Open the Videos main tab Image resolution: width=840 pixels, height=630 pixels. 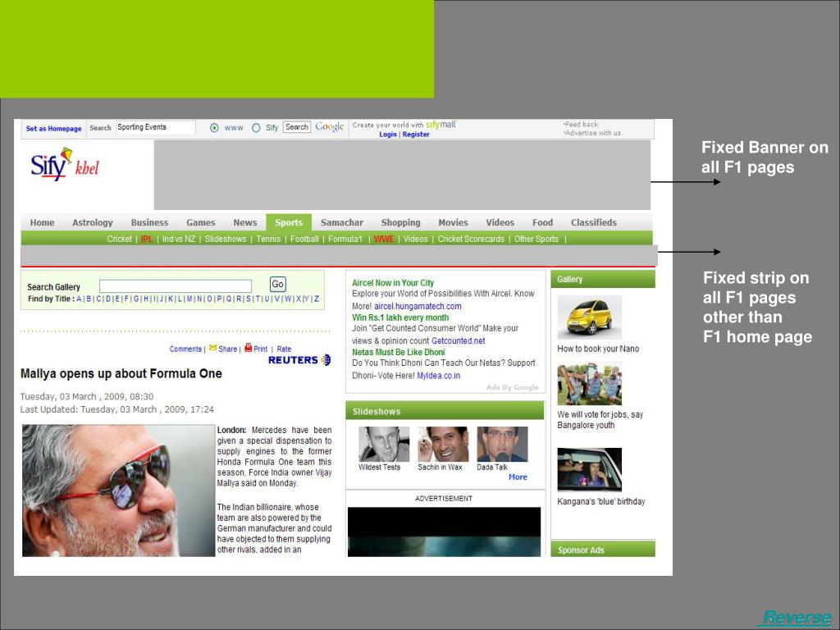(x=500, y=222)
